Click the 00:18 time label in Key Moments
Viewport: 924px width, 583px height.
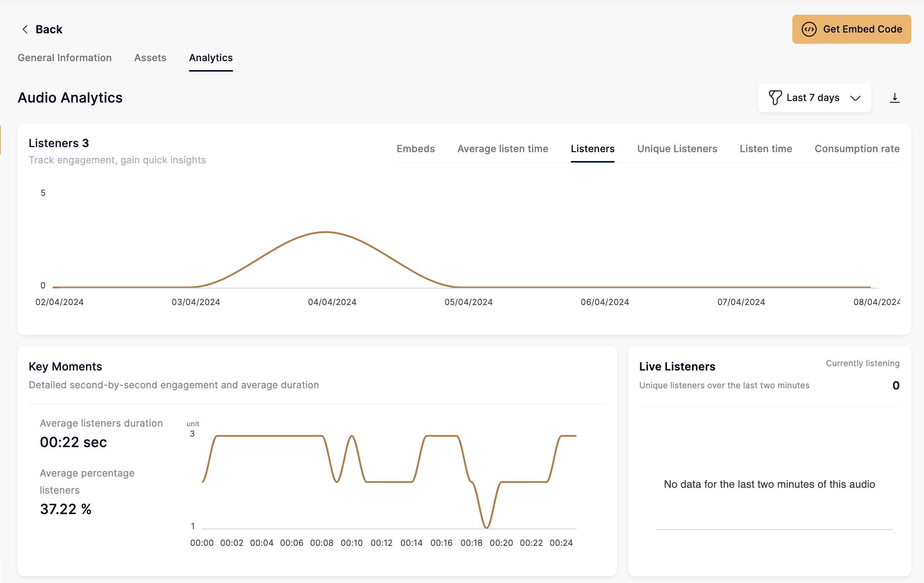[x=471, y=543]
